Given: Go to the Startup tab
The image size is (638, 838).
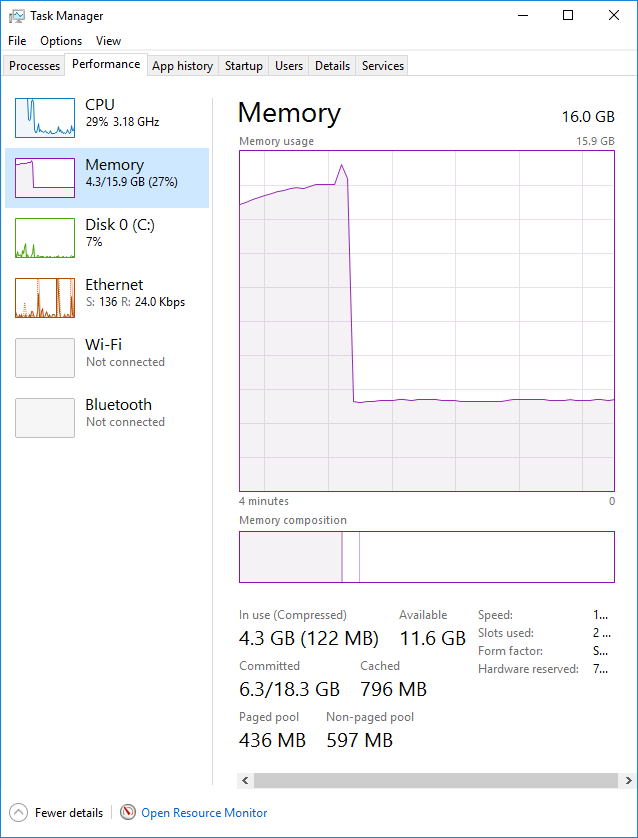Looking at the screenshot, I should (x=244, y=66).
